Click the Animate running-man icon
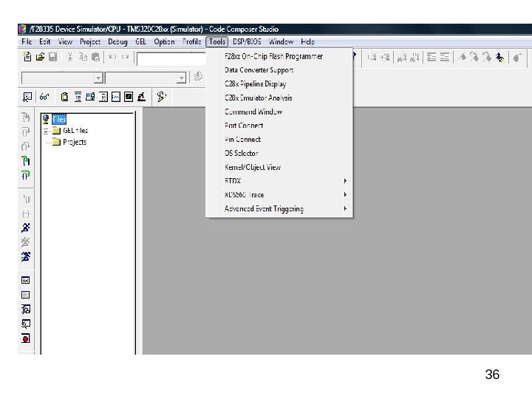The image size is (532, 399). tap(26, 256)
